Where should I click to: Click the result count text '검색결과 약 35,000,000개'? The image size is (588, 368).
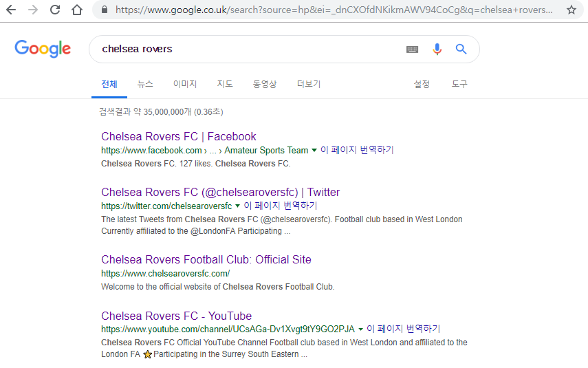(x=145, y=112)
